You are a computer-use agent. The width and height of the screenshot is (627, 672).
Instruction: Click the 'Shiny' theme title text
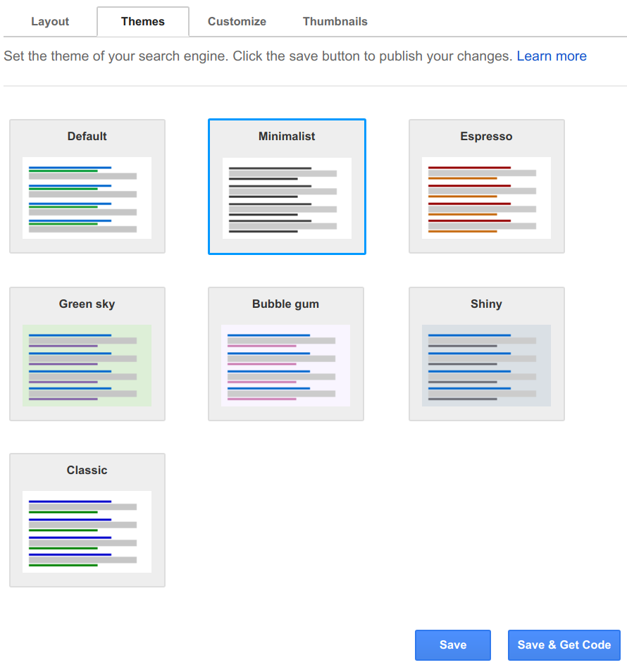[486, 304]
